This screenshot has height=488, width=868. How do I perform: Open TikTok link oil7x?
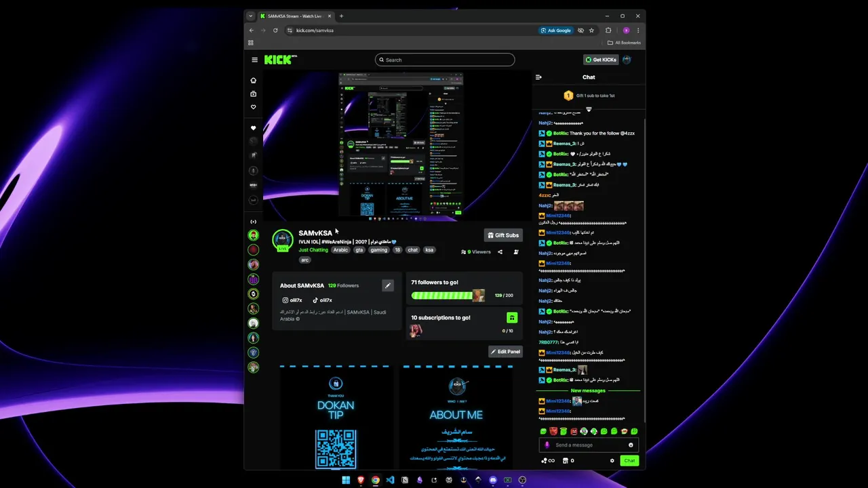(322, 300)
